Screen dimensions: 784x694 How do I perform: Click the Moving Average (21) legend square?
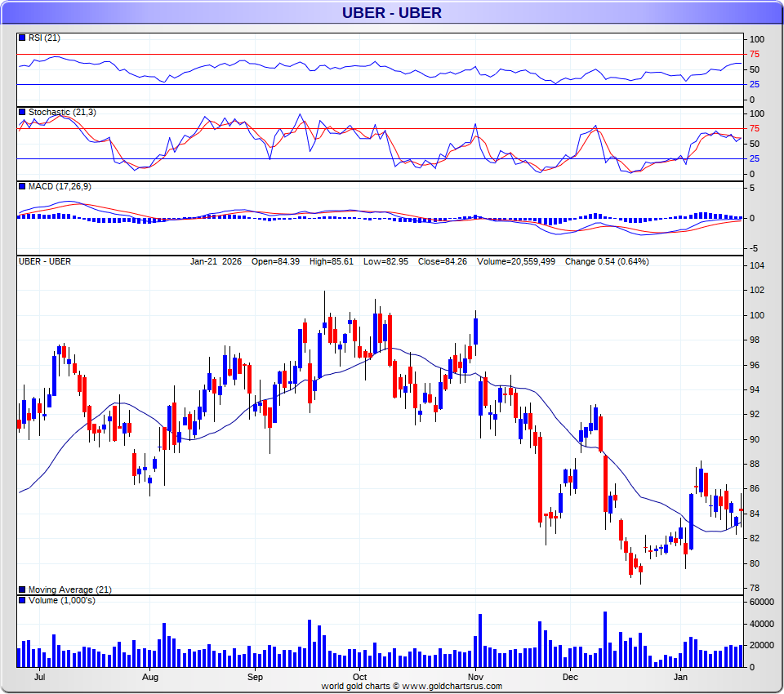point(22,589)
